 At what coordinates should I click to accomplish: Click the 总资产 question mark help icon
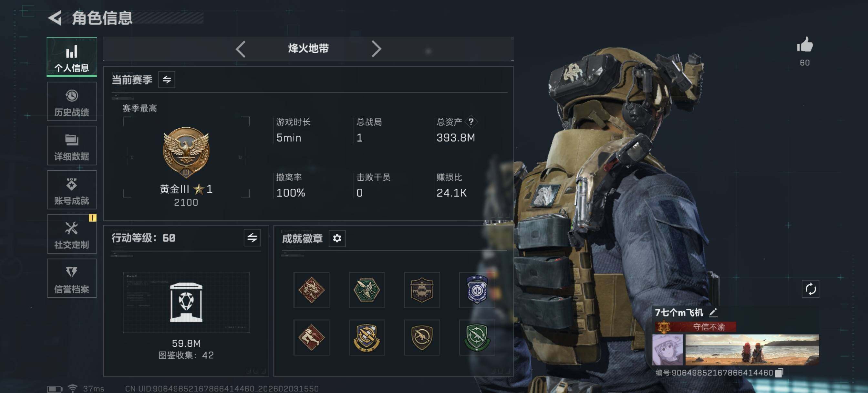coord(471,122)
